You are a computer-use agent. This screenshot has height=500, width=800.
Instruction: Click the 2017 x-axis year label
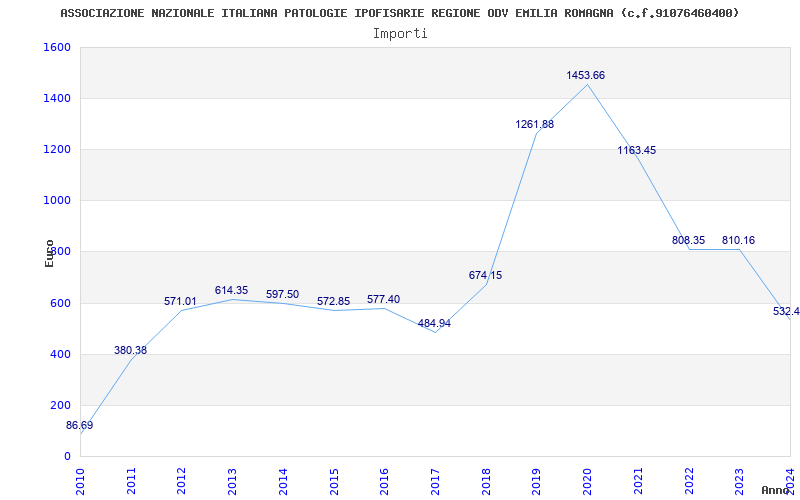[435, 481]
